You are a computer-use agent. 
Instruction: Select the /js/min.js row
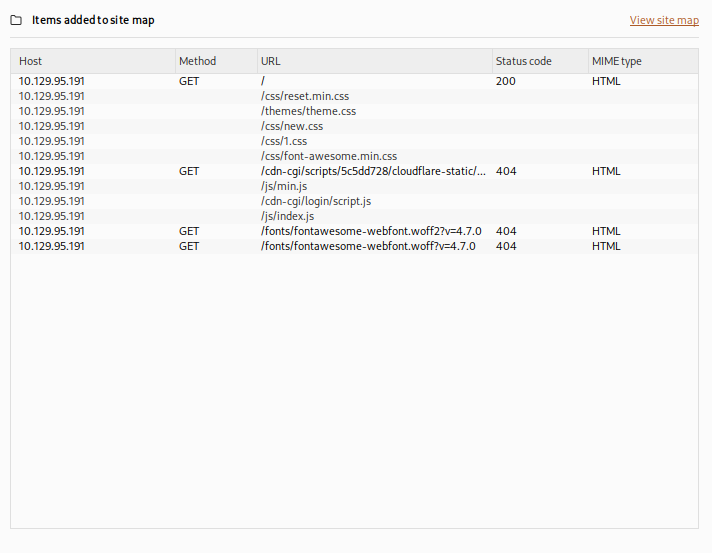point(354,186)
